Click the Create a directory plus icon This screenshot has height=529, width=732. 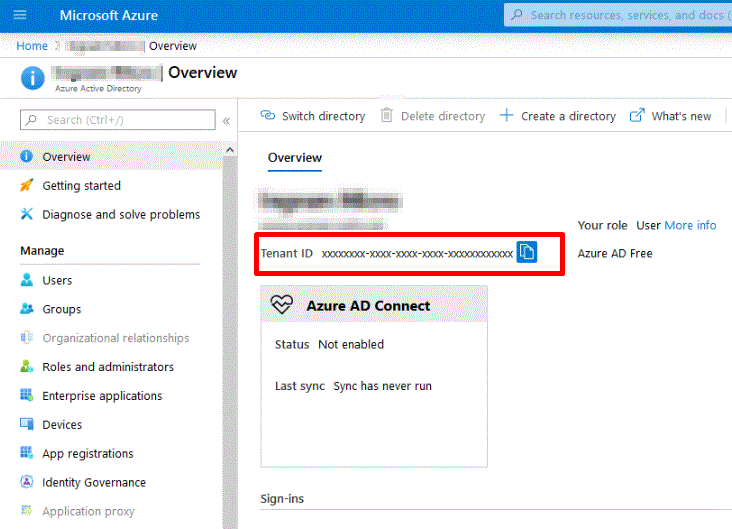pos(507,115)
